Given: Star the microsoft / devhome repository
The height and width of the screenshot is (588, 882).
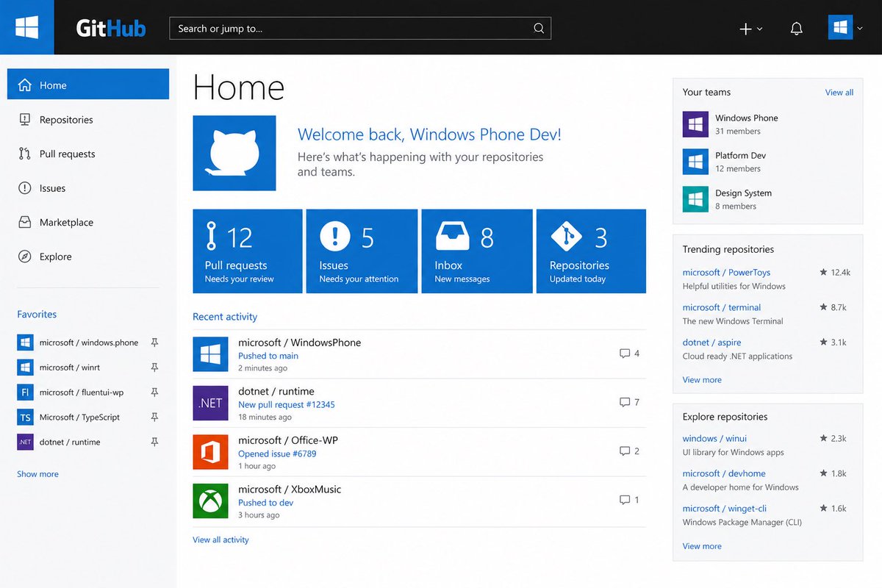Looking at the screenshot, I should pos(824,474).
